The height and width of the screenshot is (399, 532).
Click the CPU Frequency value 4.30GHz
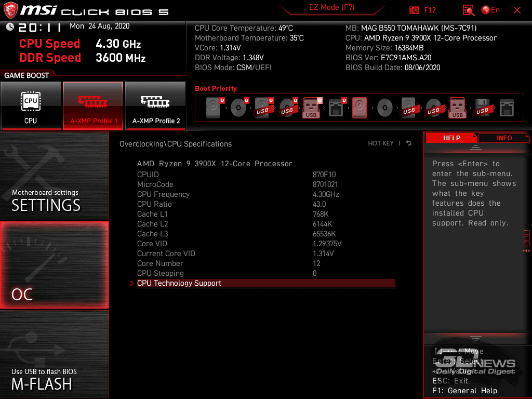tap(326, 194)
